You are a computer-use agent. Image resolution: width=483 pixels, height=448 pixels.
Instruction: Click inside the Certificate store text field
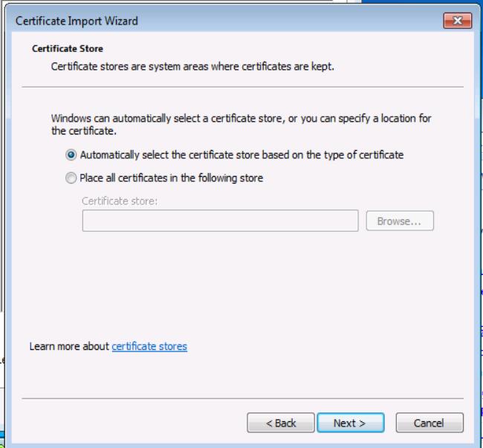pyautogui.click(x=220, y=221)
